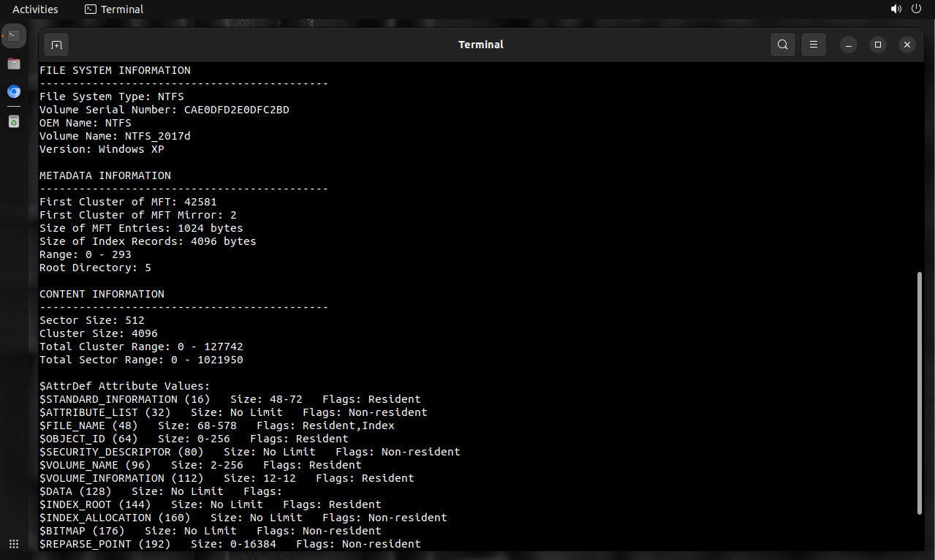Click the Volume Serial Number line
The width and height of the screenshot is (935, 560).
164,110
